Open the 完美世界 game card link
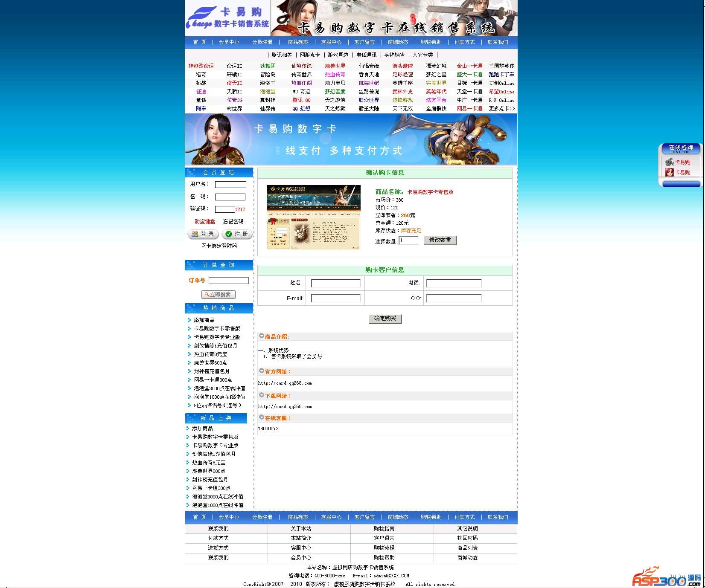Image resolution: width=705 pixels, height=588 pixels. tap(436, 83)
